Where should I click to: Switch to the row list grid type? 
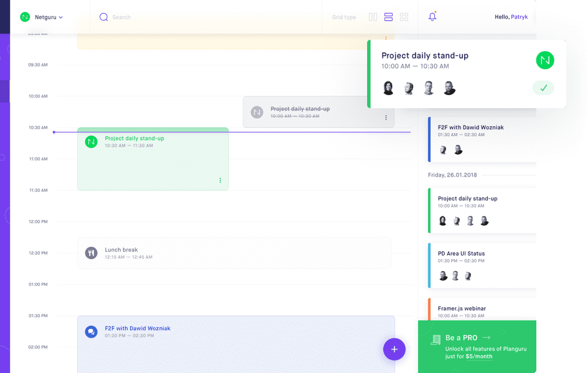tap(388, 17)
